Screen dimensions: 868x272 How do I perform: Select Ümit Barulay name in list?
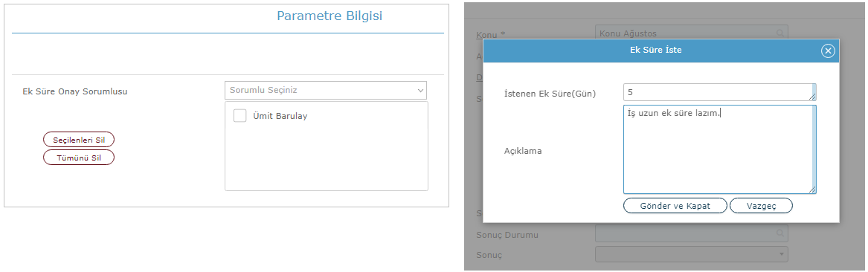280,116
